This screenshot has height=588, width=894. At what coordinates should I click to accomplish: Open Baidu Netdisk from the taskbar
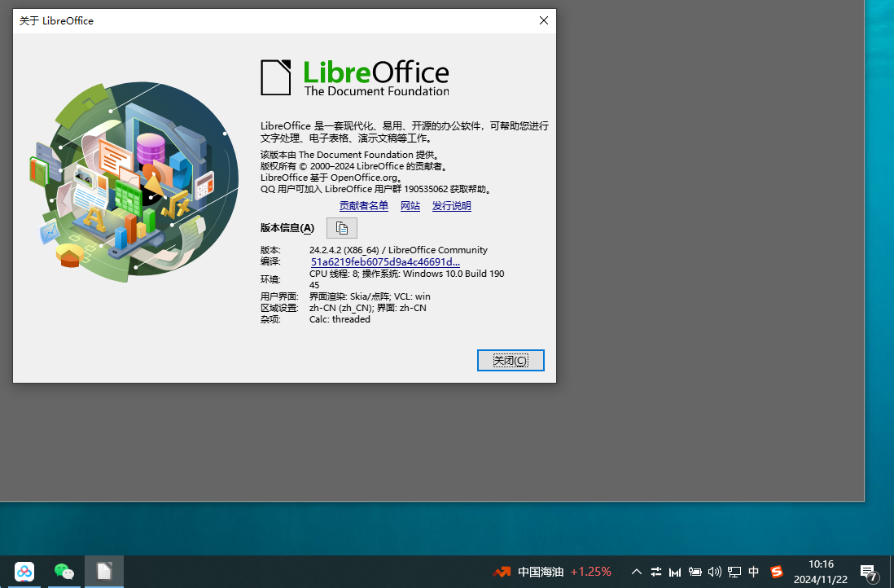[x=24, y=572]
